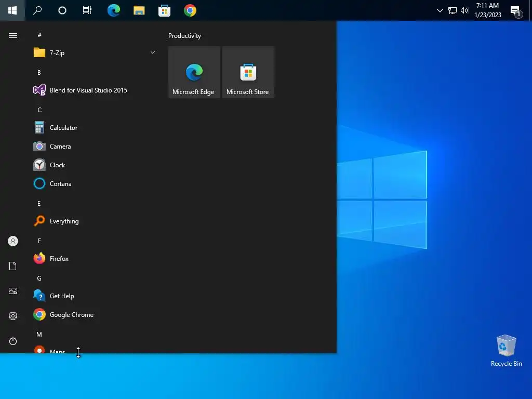Launch Blend for Visual Studio 2015
Image resolution: width=532 pixels, height=399 pixels.
[95, 90]
